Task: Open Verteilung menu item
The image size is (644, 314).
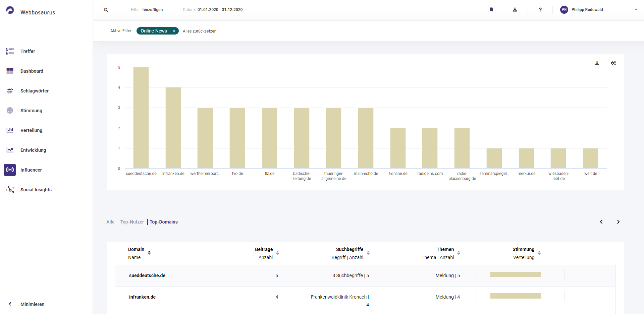Action: [31, 130]
